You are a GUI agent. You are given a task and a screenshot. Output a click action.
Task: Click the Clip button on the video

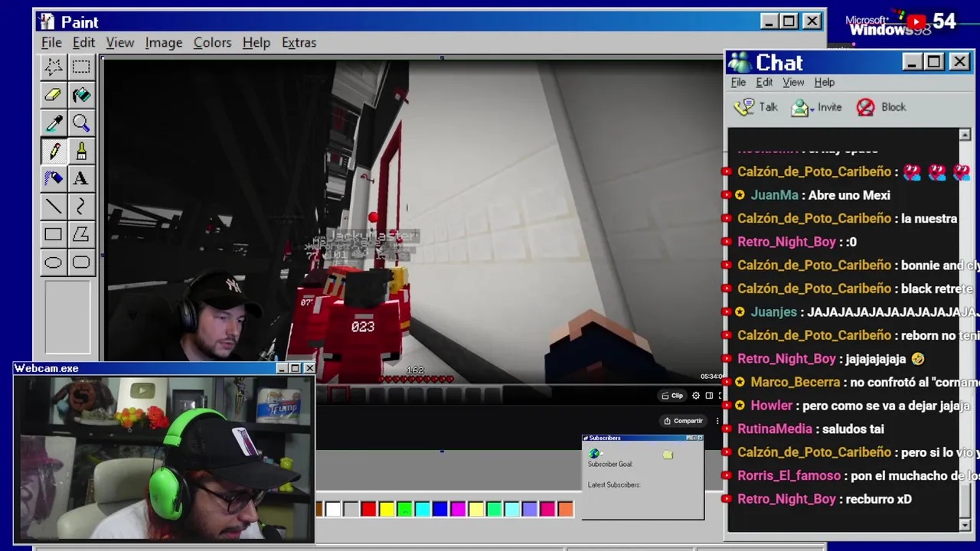(x=672, y=396)
